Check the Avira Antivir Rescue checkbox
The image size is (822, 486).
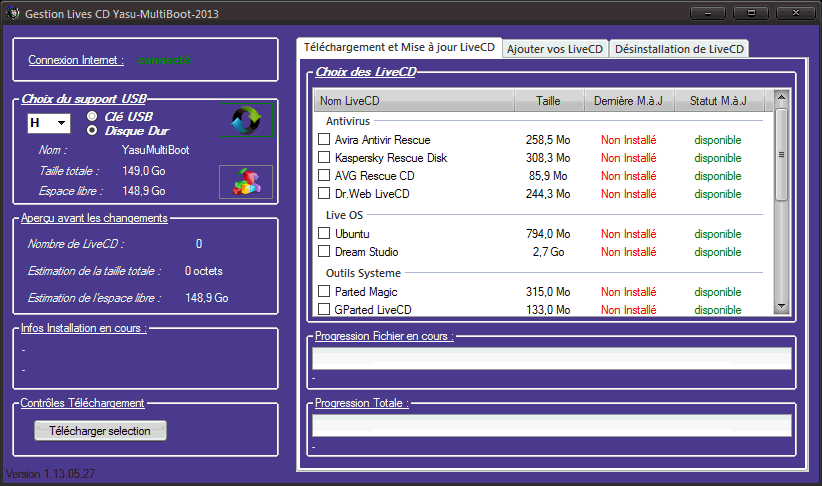pyautogui.click(x=324, y=139)
